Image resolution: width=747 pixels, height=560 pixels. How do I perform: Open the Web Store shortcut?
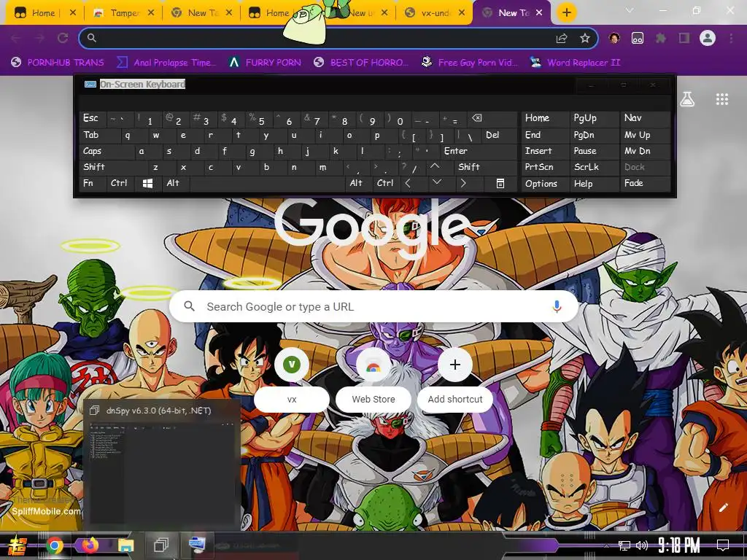[x=373, y=381]
